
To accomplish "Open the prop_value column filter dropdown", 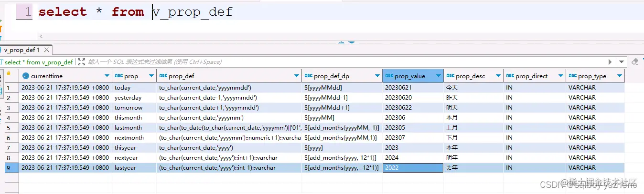I will tap(438, 76).
